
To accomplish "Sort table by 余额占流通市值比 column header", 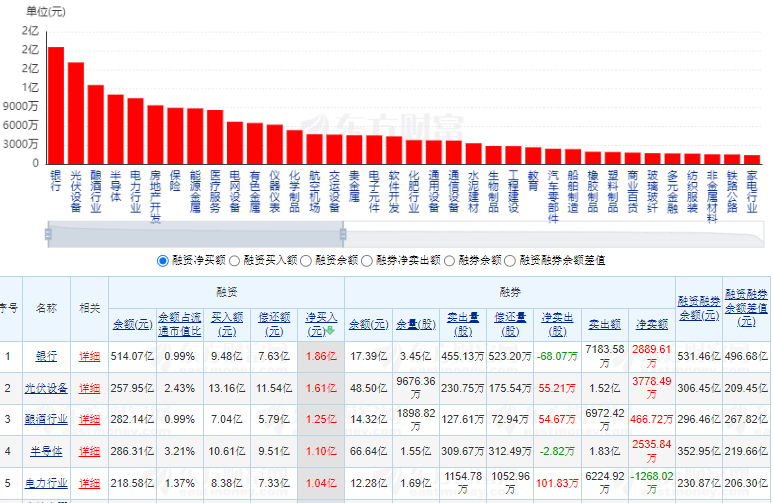I will (180, 323).
